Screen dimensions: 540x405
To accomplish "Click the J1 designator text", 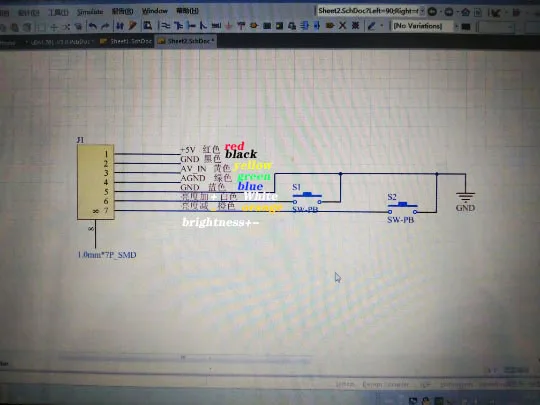I will pyautogui.click(x=80, y=140).
